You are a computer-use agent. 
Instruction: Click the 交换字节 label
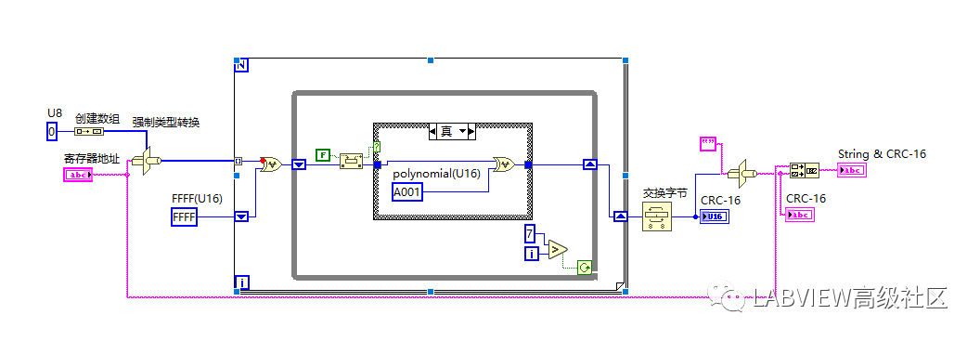[x=665, y=193]
